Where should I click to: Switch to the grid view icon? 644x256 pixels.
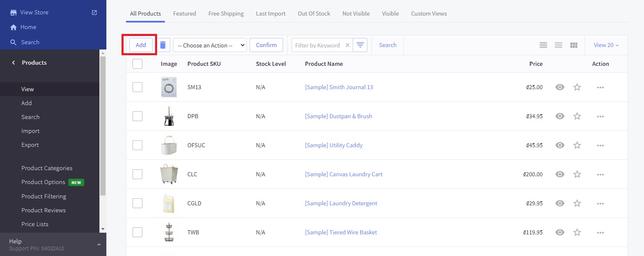(574, 45)
